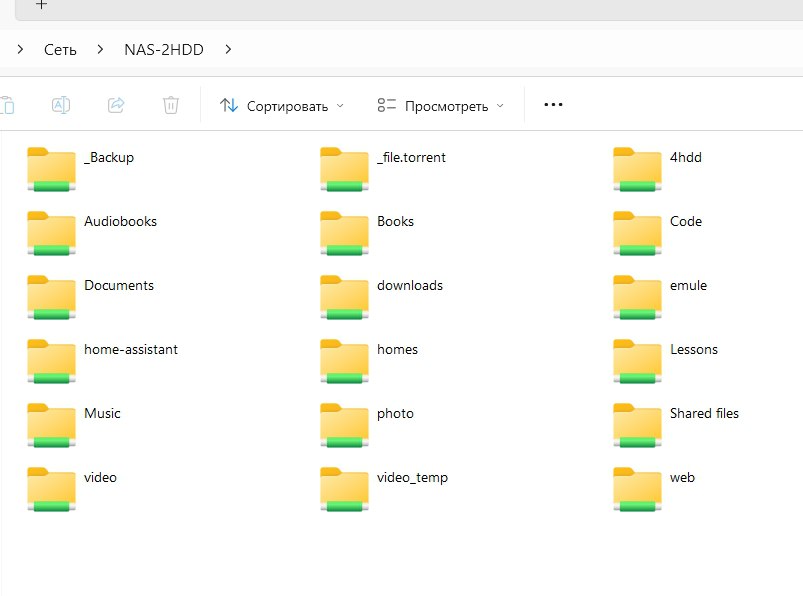
Task: Go to Сеть in the breadcrumb path
Action: [x=60, y=49]
